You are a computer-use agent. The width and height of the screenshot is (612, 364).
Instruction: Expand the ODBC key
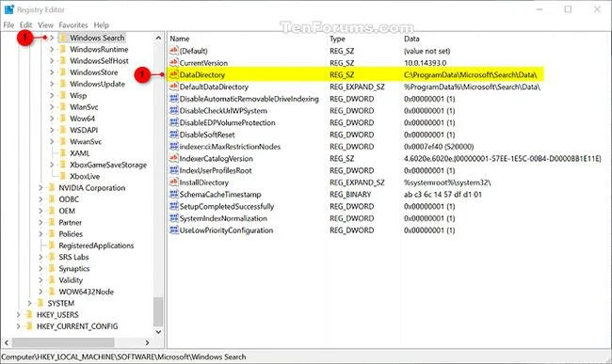(x=40, y=199)
